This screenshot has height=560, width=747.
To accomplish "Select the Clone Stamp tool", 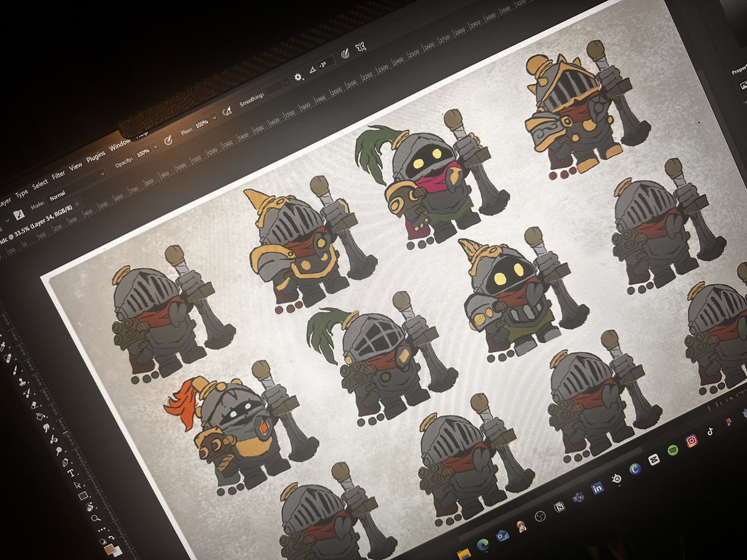I will click(x=22, y=381).
